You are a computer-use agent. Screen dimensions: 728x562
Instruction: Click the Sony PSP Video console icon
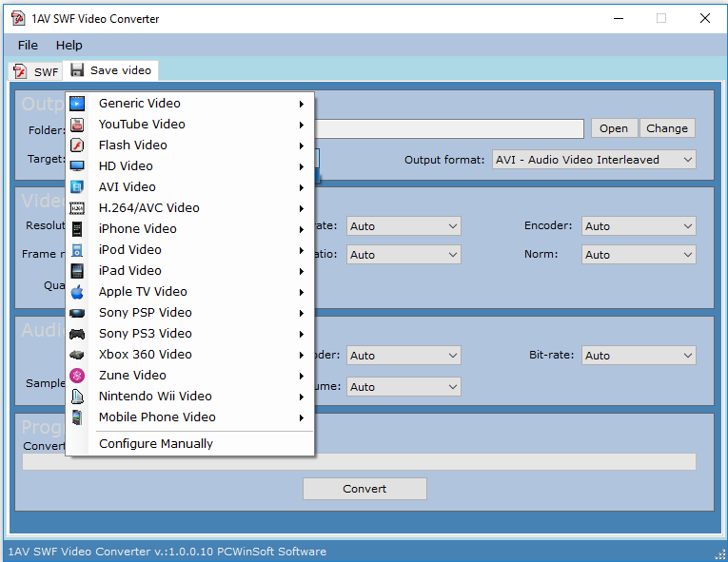[77, 313]
